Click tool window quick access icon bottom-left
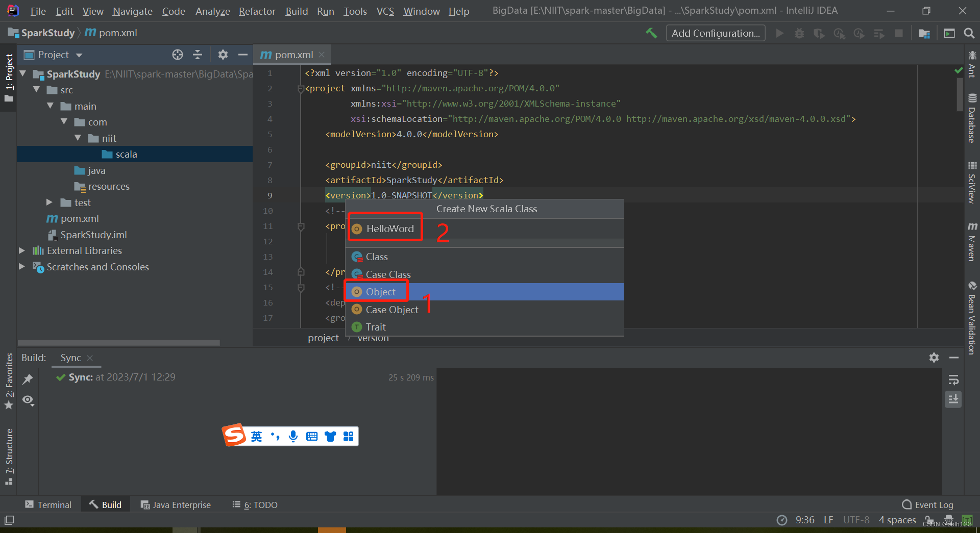 click(x=9, y=520)
